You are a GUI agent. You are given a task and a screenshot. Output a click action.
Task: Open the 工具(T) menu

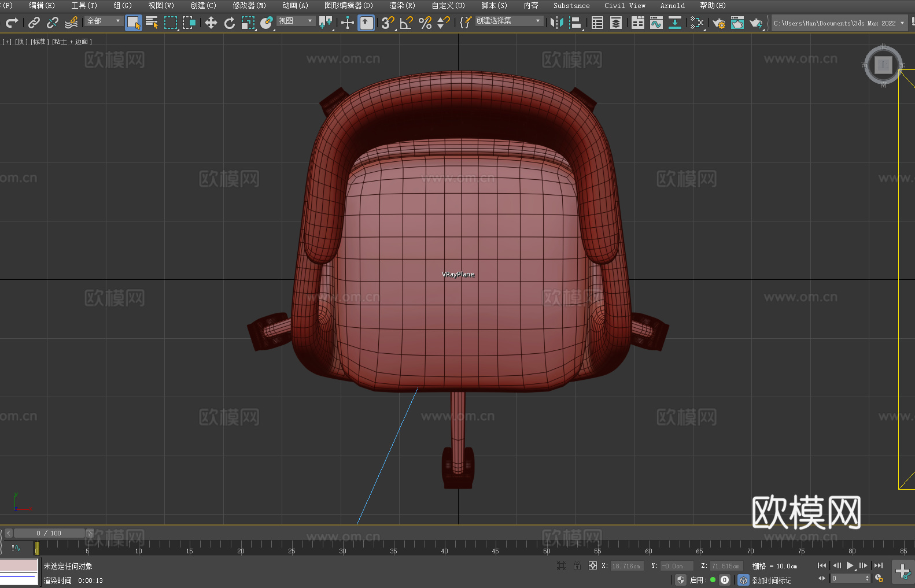84,5
